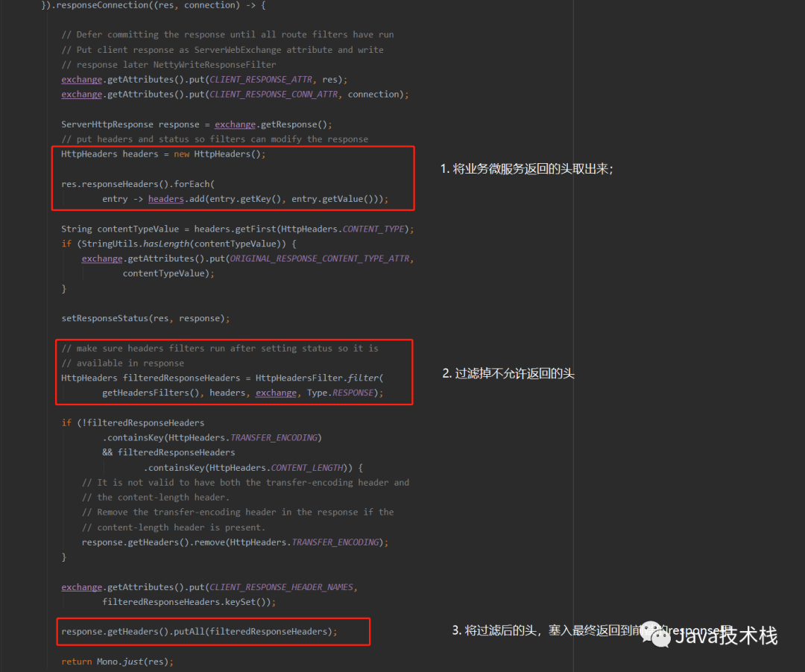The width and height of the screenshot is (805, 672).
Task: Click the comment 'Defer committing the response until all route filters'
Action: [227, 34]
